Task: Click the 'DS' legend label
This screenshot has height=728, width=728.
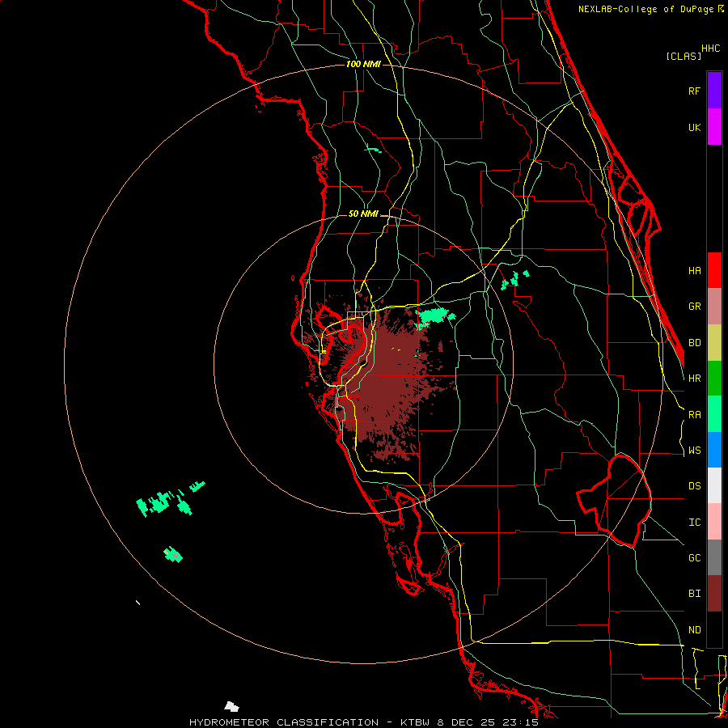Action: [x=695, y=486]
